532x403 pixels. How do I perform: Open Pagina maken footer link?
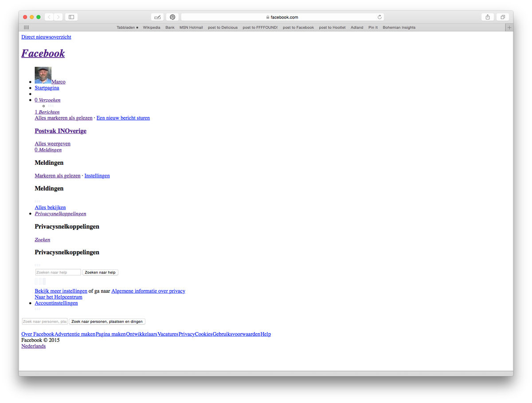(x=111, y=334)
